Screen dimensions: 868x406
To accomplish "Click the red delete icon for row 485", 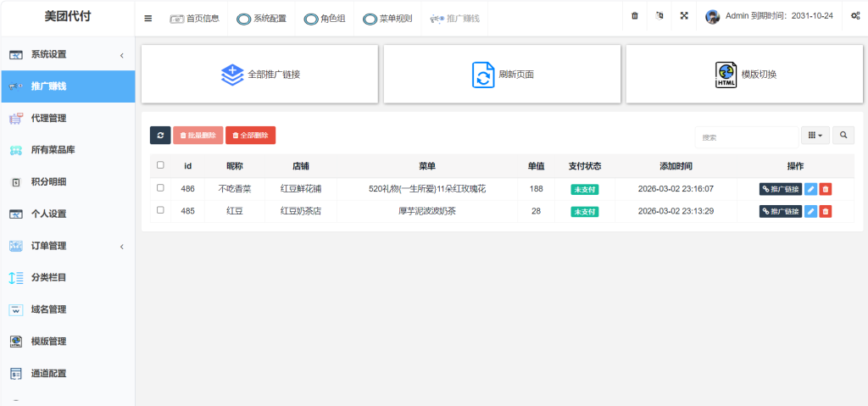I will (826, 211).
